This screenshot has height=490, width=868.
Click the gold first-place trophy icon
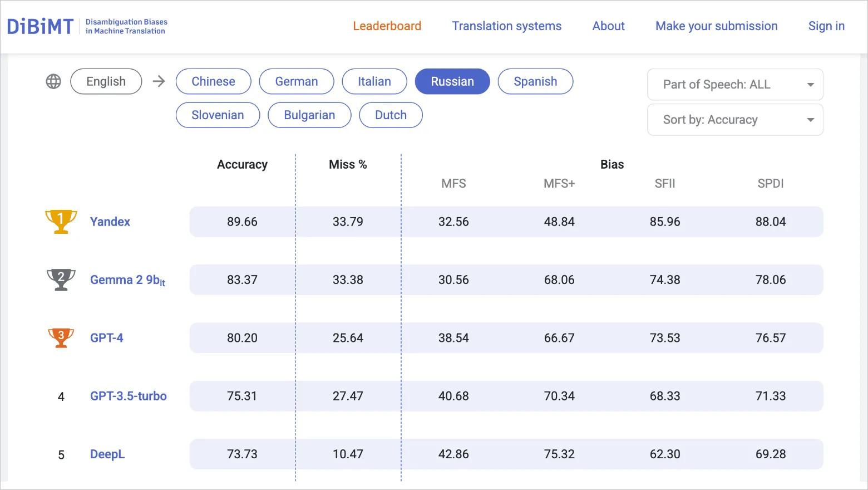click(61, 222)
